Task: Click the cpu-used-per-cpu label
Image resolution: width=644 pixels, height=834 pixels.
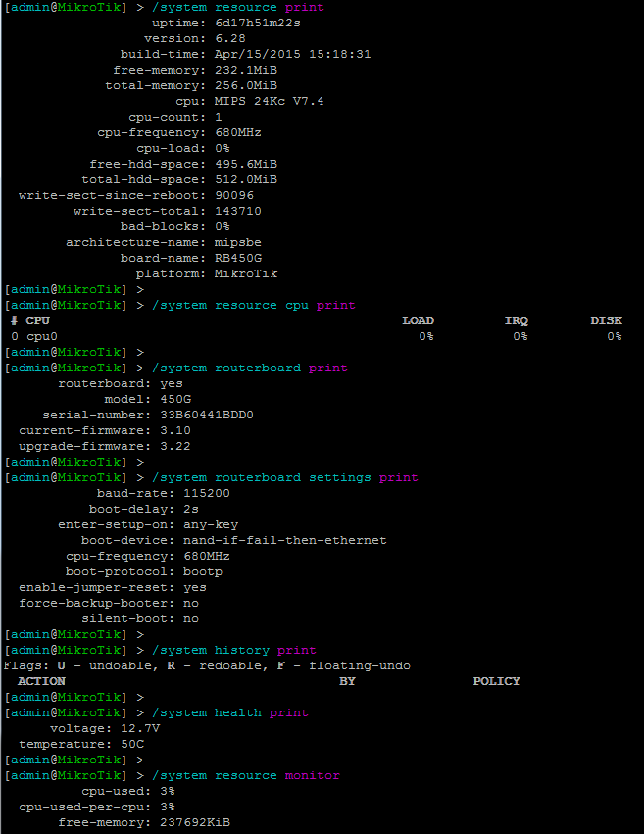Action: click(x=85, y=807)
